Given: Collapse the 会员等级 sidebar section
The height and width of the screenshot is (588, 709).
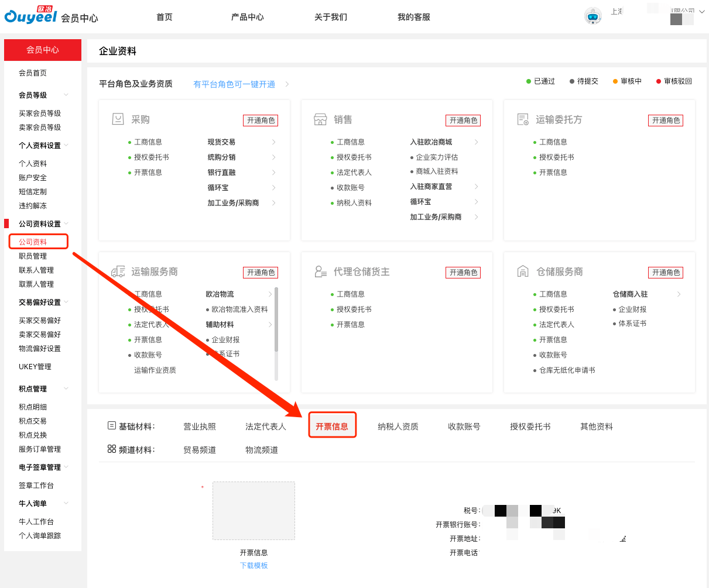Looking at the screenshot, I should (66, 95).
